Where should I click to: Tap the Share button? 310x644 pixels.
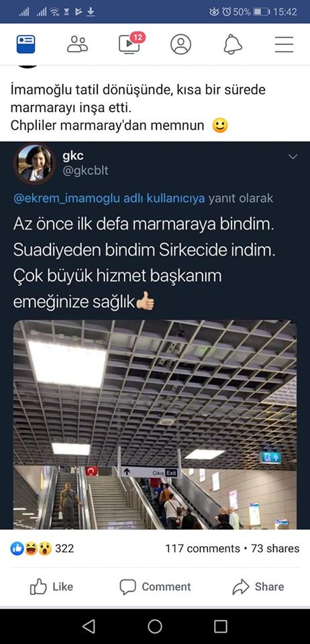coord(258,587)
